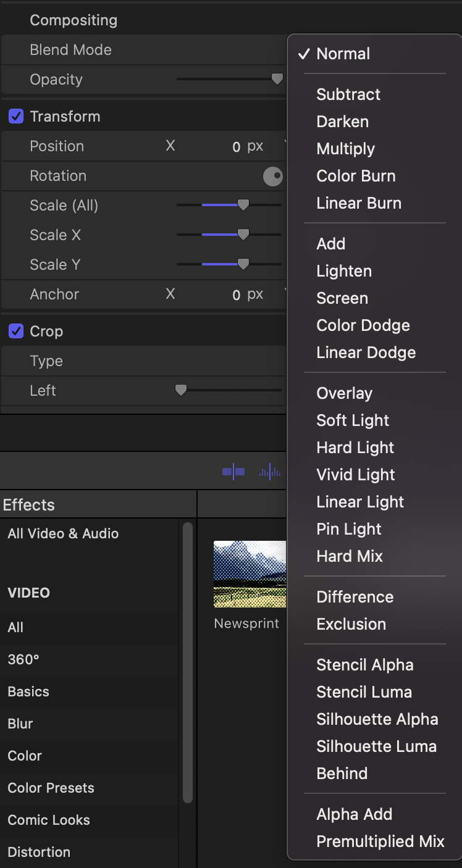Click the Compositing section header

73,20
